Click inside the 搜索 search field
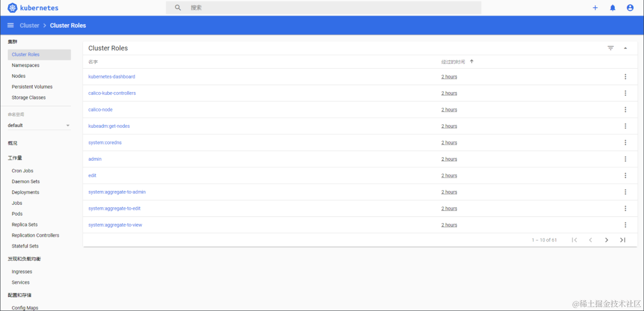The image size is (644, 311). coord(324,8)
